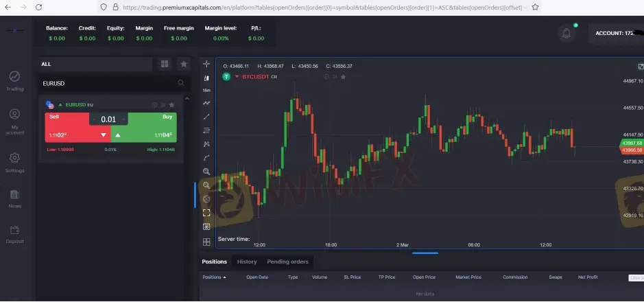Toggle favorite star next to BTCUSDT
This screenshot has width=644, height=302.
[344, 77]
